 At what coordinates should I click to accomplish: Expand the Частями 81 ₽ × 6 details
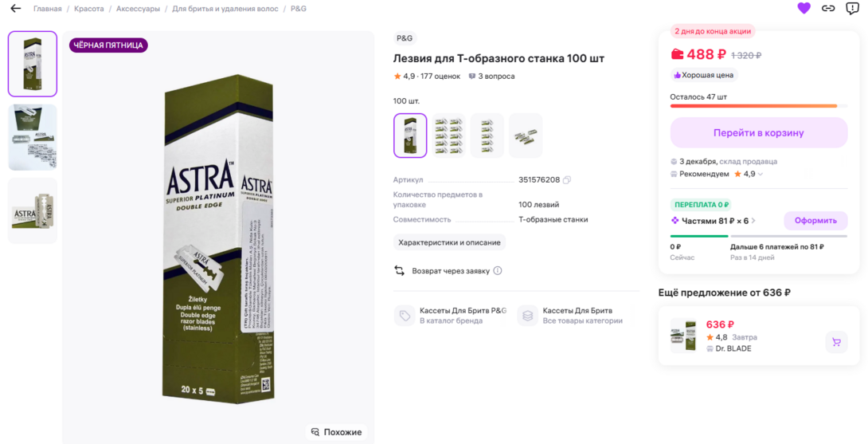[753, 221]
